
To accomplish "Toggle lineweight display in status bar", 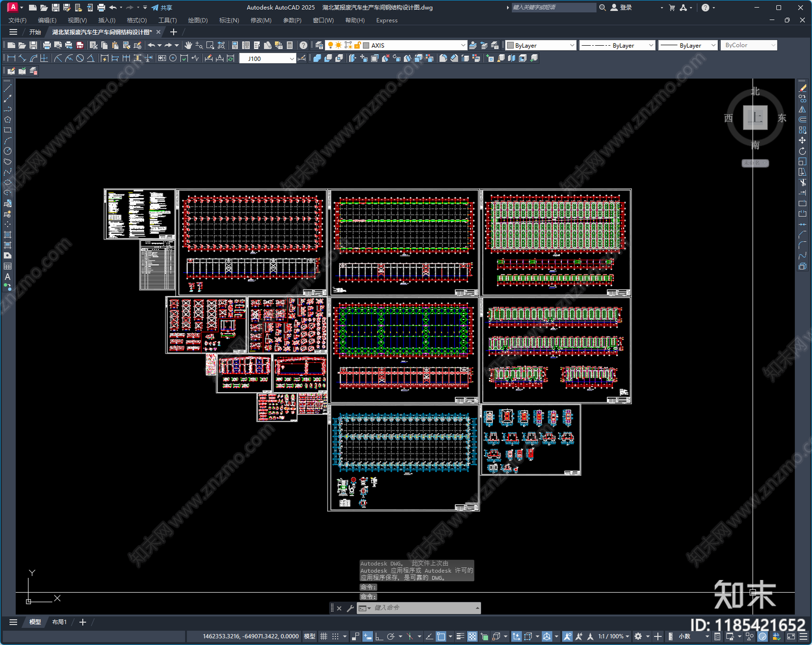I will pos(460,636).
